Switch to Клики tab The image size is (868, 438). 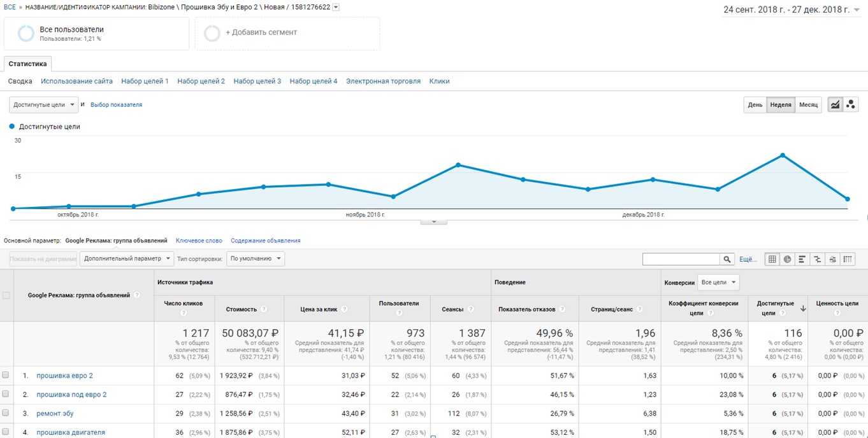439,81
